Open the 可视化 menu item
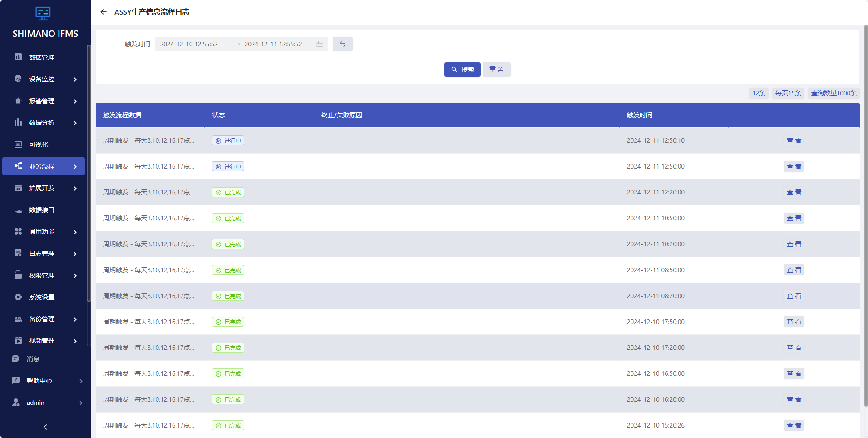The height and width of the screenshot is (438, 868). click(x=44, y=144)
